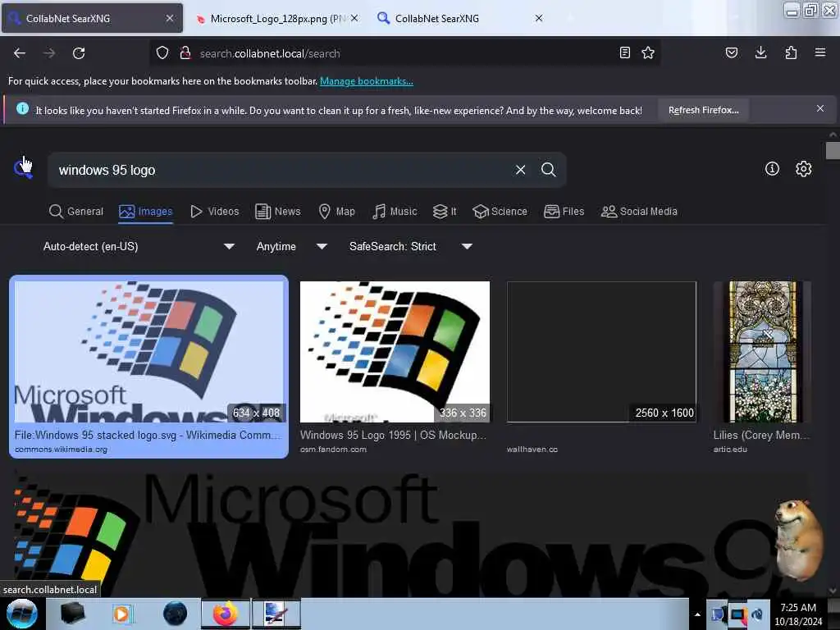Click the osm.fandom.com source text

[333, 449]
